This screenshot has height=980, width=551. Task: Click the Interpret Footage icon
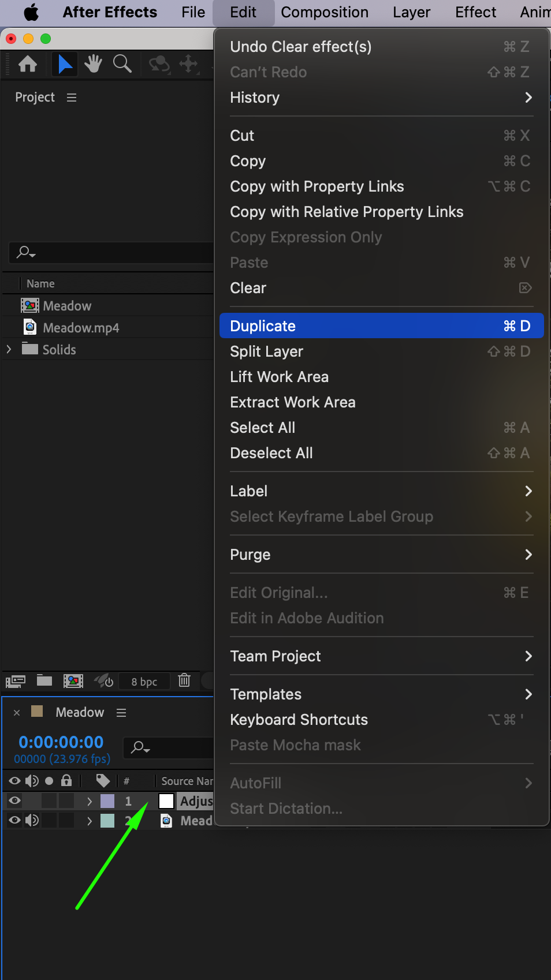(x=16, y=681)
